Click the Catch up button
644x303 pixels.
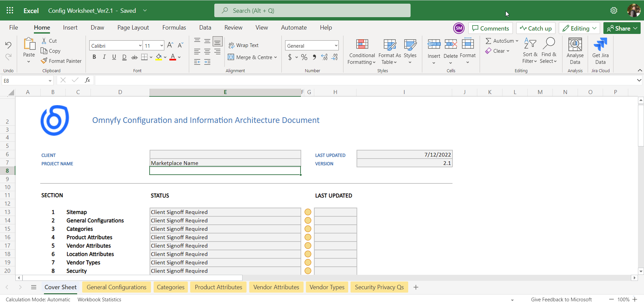pos(536,28)
